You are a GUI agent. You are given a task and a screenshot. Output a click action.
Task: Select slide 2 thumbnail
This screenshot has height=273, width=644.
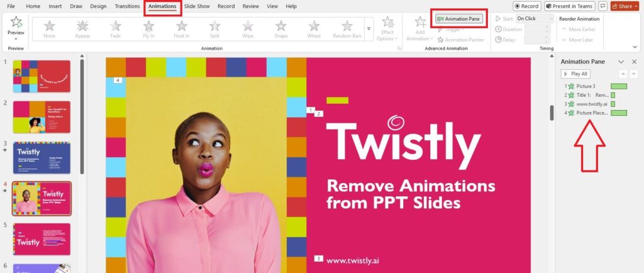pyautogui.click(x=42, y=117)
